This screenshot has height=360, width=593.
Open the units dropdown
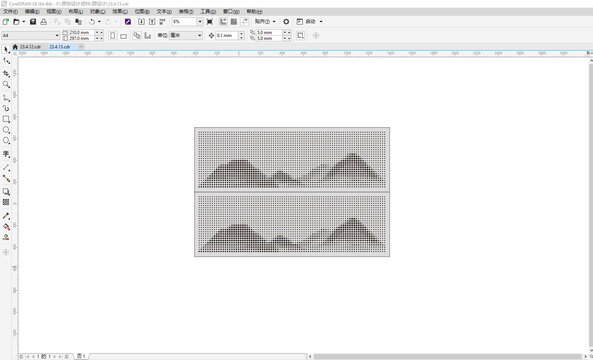[x=186, y=36]
